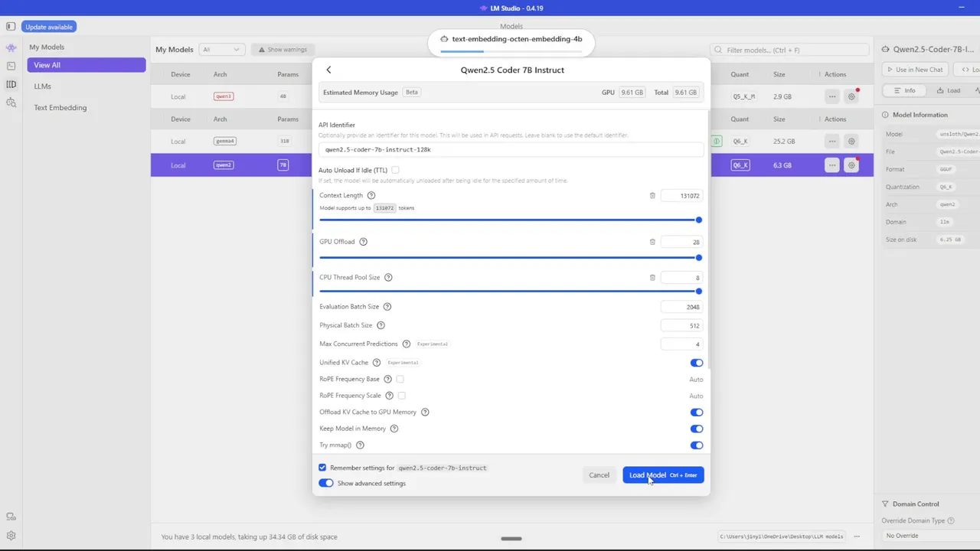This screenshot has width=980, height=551.
Task: Toggle the left sidebar panel icon
Action: pyautogui.click(x=11, y=27)
